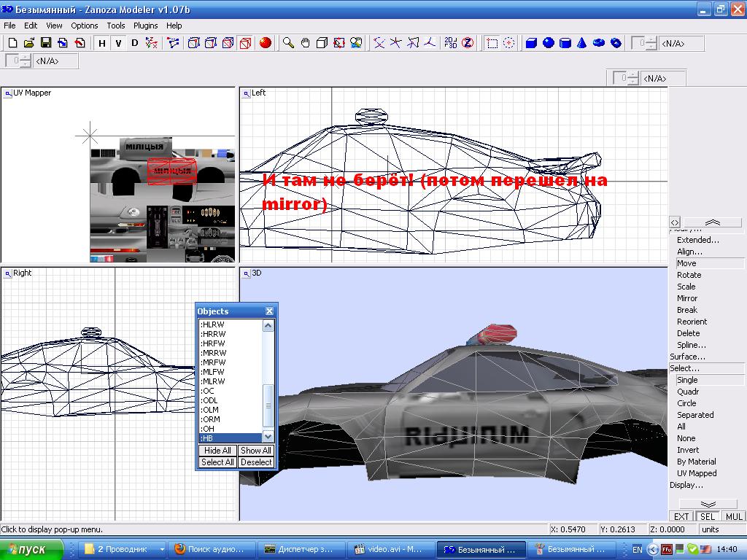This screenshot has width=747, height=560.
Task: Create a blue cylinder primitive
Action: pos(565,43)
